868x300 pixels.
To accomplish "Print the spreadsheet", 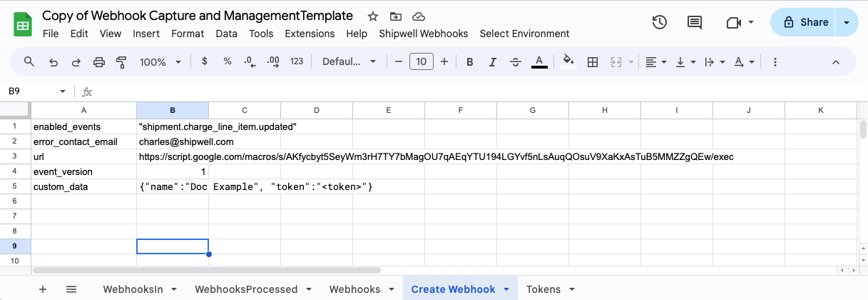I will 99,62.
